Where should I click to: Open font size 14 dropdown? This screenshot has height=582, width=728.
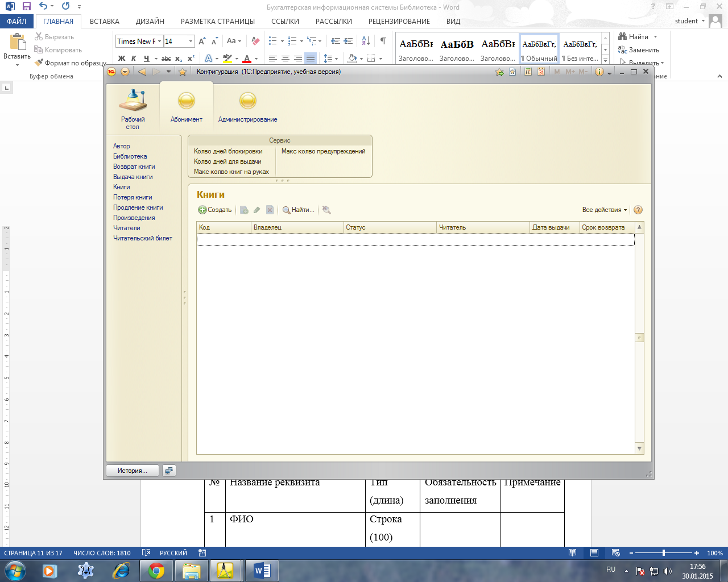pyautogui.click(x=191, y=41)
